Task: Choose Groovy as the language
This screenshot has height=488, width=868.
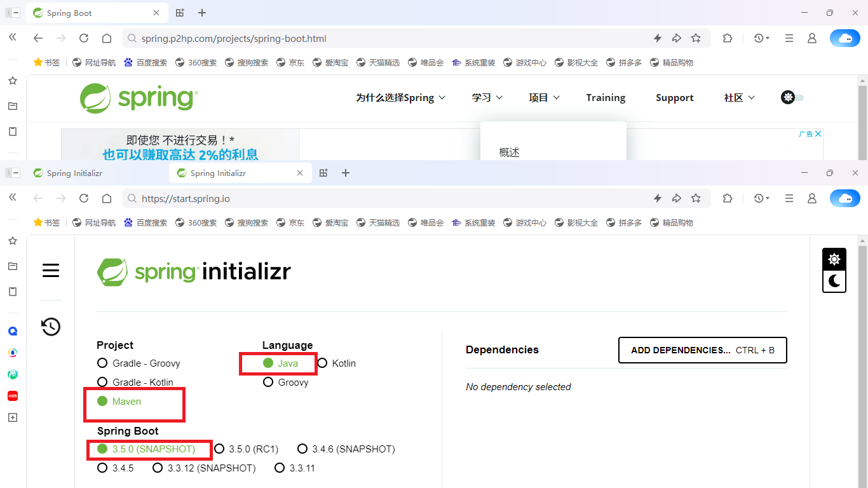Action: tap(286, 383)
